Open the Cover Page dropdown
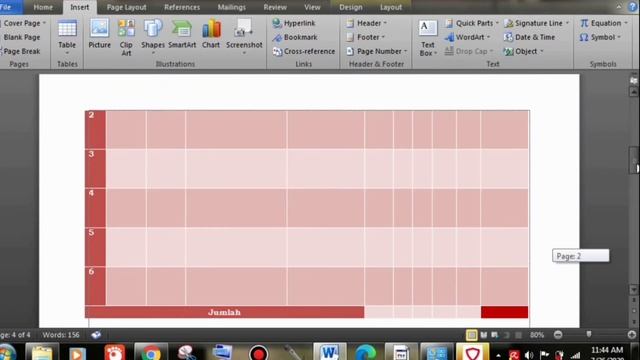This screenshot has height=360, width=640. pos(24,23)
